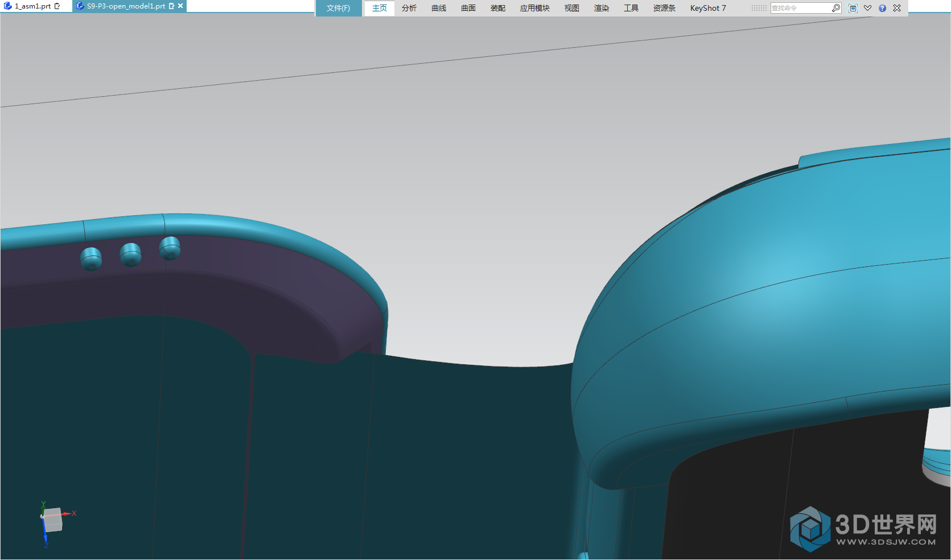Click the modified marker icon on 1_asm1.prt tab
The width and height of the screenshot is (951, 560).
[x=57, y=6]
